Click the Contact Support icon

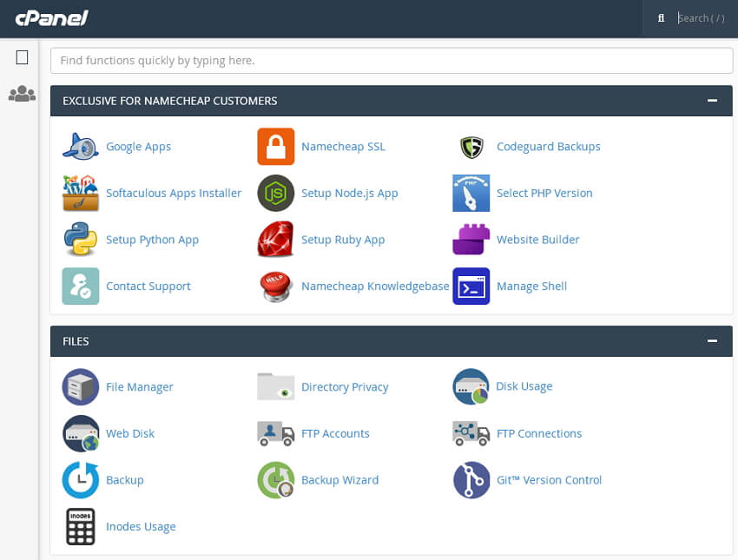pyautogui.click(x=81, y=287)
